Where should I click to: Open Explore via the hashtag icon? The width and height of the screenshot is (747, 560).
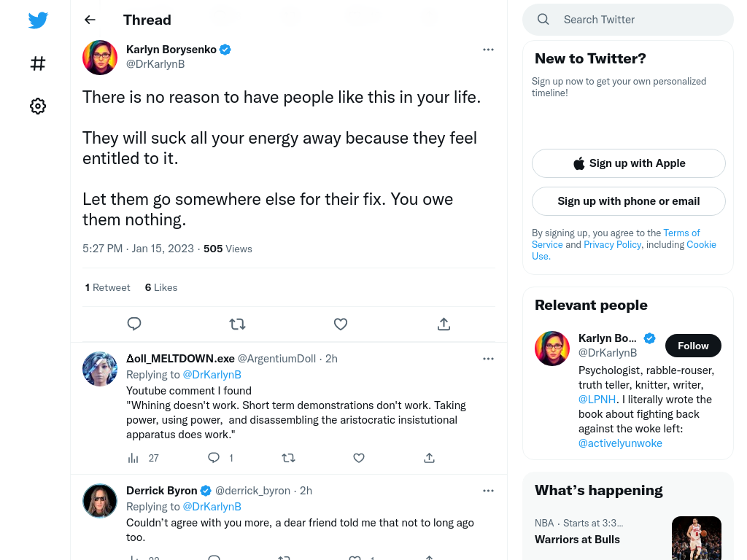[38, 63]
